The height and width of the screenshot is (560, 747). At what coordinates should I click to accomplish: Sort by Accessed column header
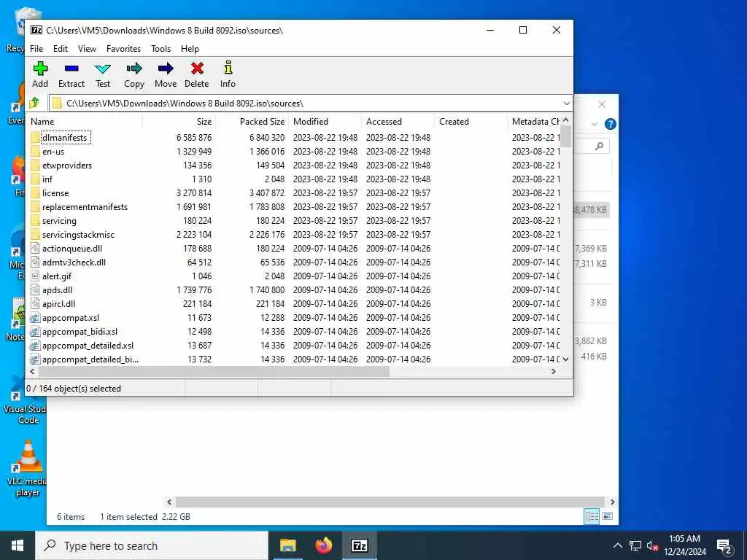pyautogui.click(x=398, y=122)
